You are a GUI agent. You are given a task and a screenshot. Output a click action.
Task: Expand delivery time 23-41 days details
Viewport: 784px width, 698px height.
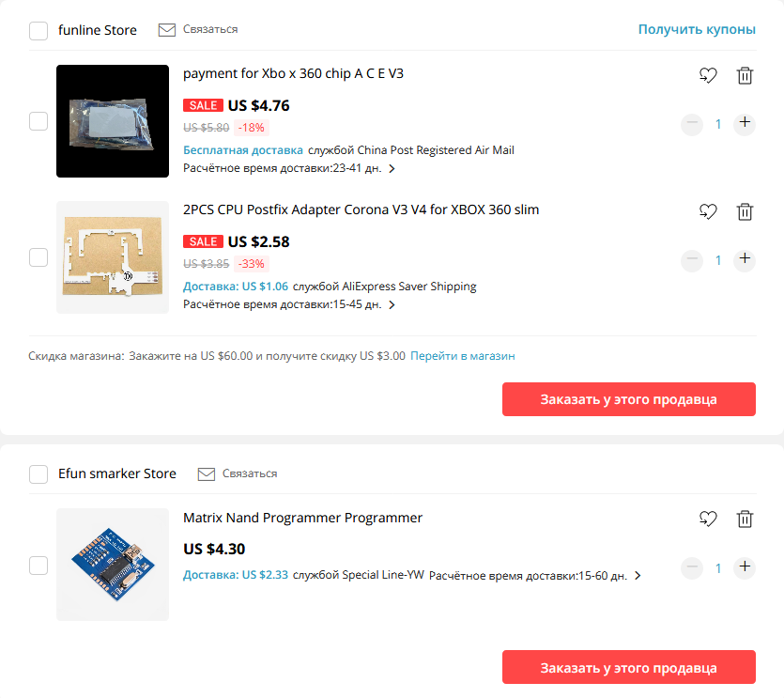[x=392, y=168]
